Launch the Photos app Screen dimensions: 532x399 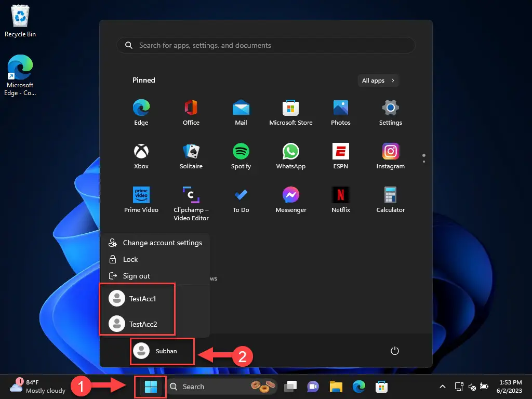[341, 113]
